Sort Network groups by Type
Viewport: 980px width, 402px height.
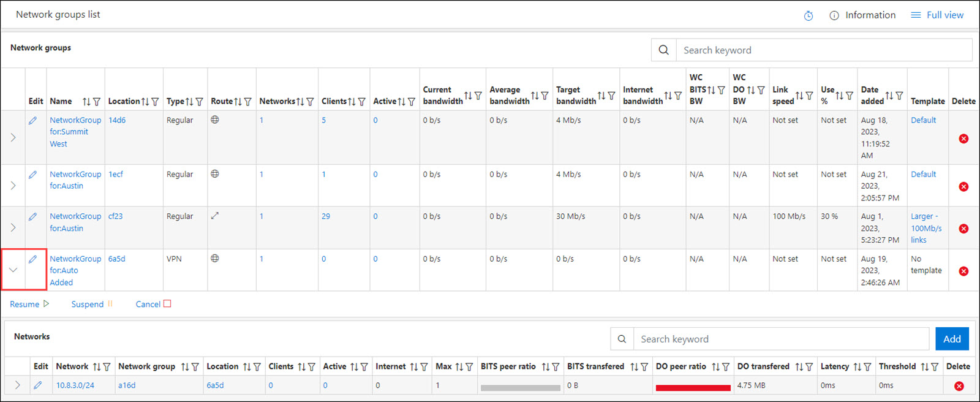point(189,102)
